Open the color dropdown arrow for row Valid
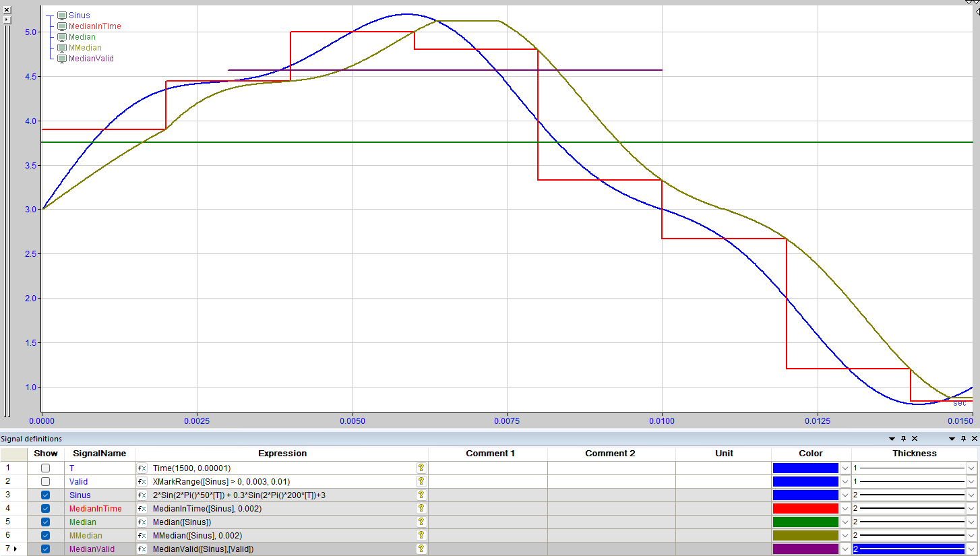Viewport: 980px width, 556px height. pyautogui.click(x=845, y=481)
